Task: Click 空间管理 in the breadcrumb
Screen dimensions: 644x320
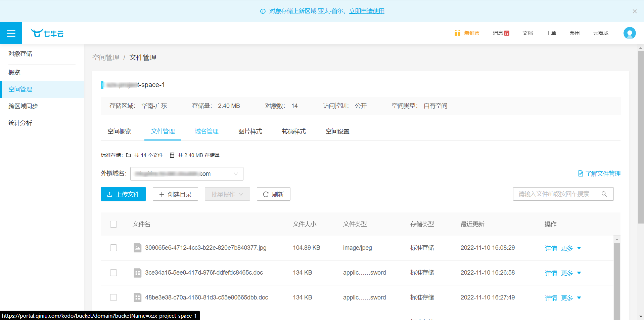Action: pyautogui.click(x=106, y=57)
